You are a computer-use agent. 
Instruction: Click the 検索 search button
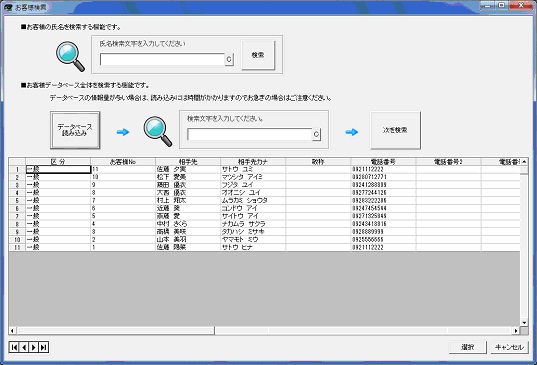(x=258, y=55)
